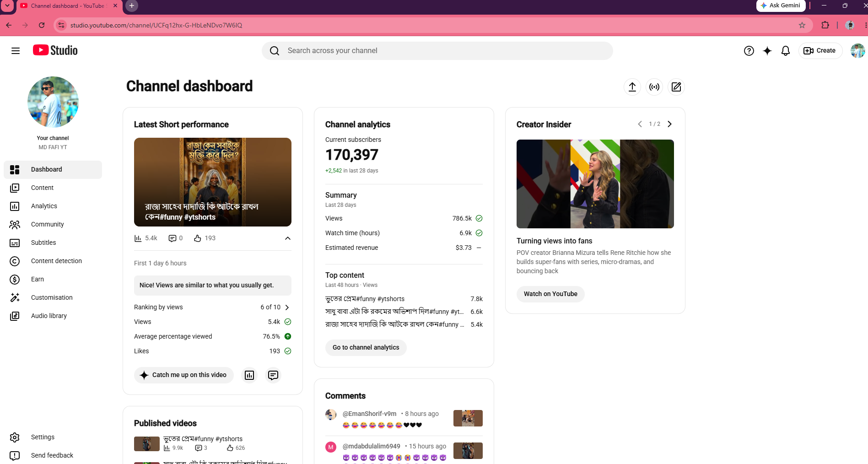This screenshot has width=868, height=464.
Task: Open the account avatar in the header
Action: click(x=857, y=51)
